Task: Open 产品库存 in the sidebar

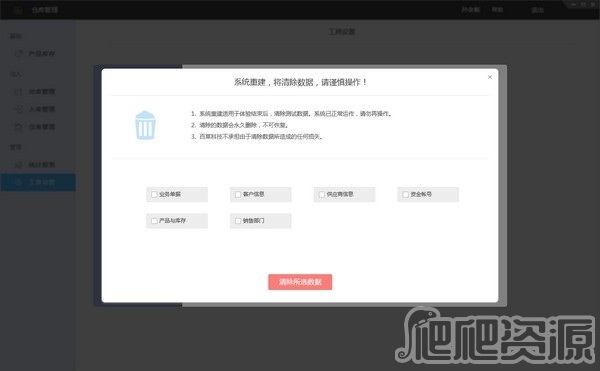Action: 42,54
